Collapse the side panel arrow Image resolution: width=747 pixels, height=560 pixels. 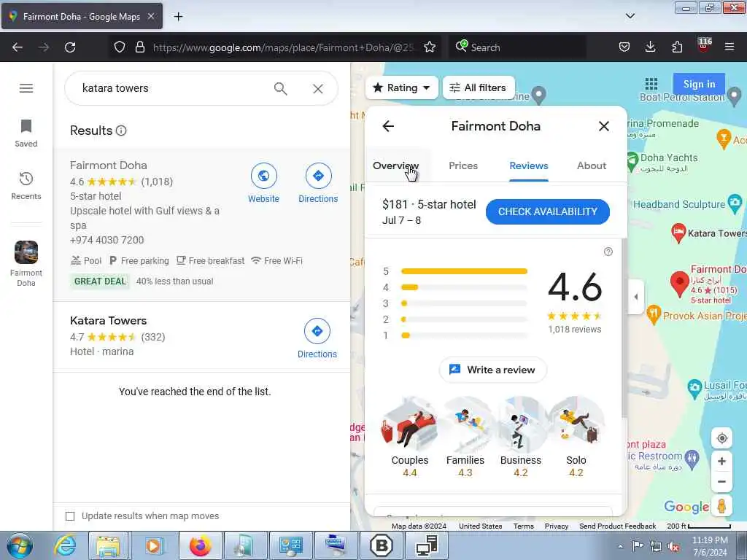coord(635,297)
